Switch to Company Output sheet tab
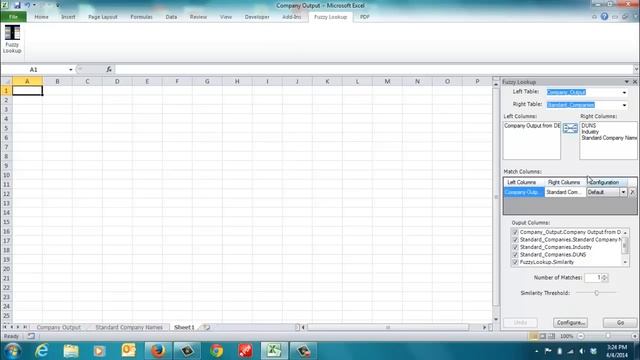Image resolution: width=640 pixels, height=360 pixels. pyautogui.click(x=58, y=327)
